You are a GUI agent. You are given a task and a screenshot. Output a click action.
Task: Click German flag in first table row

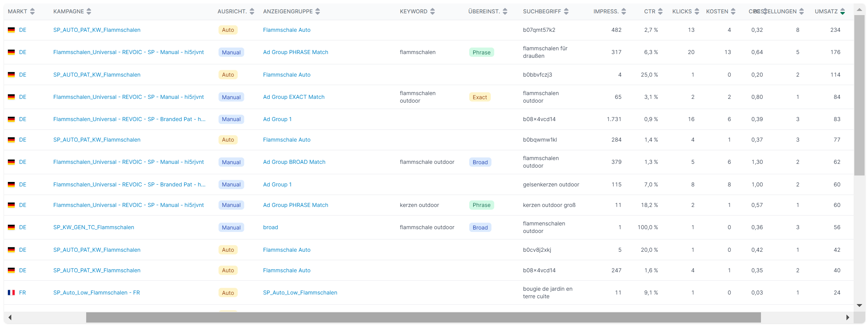click(x=11, y=30)
